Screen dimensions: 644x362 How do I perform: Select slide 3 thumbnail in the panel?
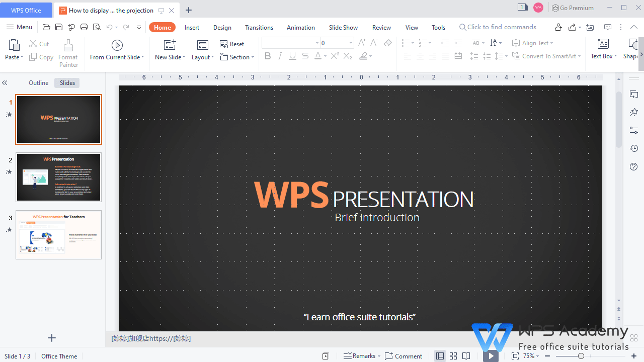tap(58, 235)
